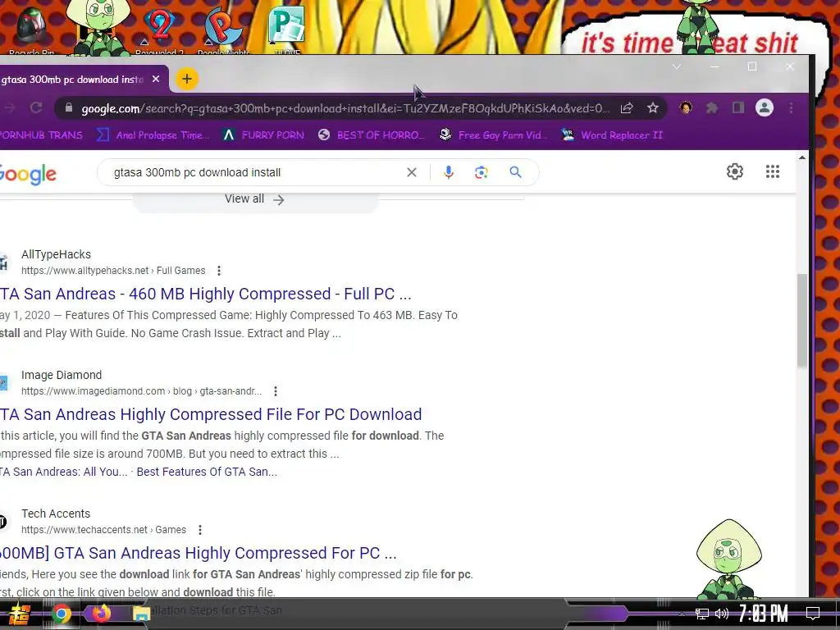The height and width of the screenshot is (630, 840).
Task: Click the page vertical scrollbar thumb
Action: pos(802,321)
